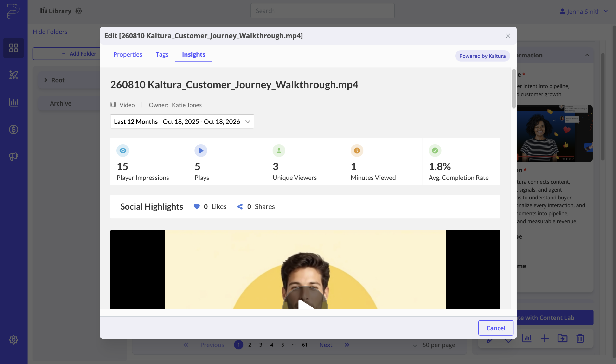Switch to the Properties tab
616x364 pixels.
[x=128, y=54]
